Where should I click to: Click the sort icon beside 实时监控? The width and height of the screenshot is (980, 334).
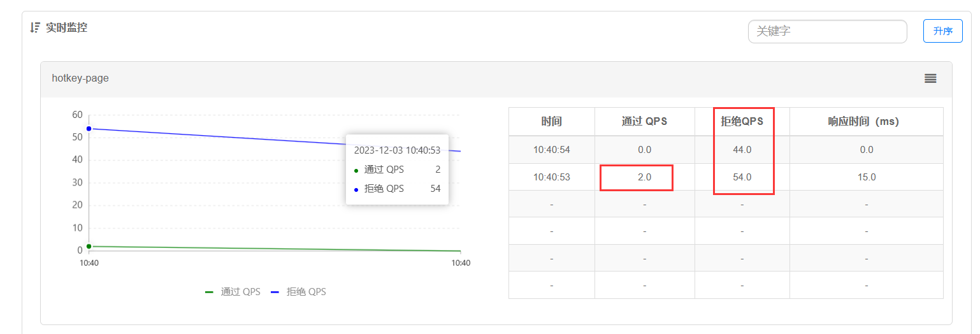35,27
